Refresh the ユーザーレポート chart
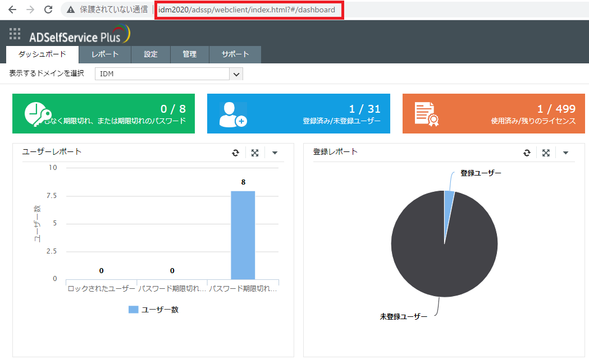Image resolution: width=589 pixels, height=364 pixels. pyautogui.click(x=236, y=153)
